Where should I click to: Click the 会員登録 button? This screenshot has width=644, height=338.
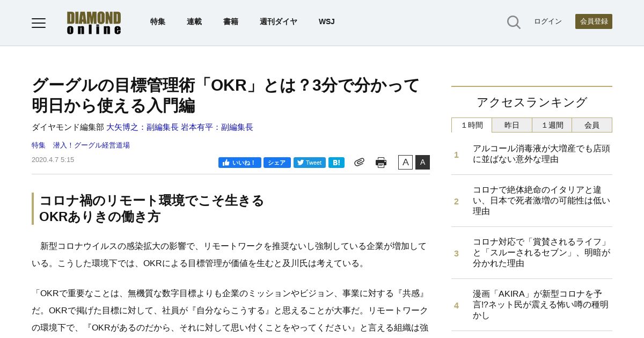(594, 21)
